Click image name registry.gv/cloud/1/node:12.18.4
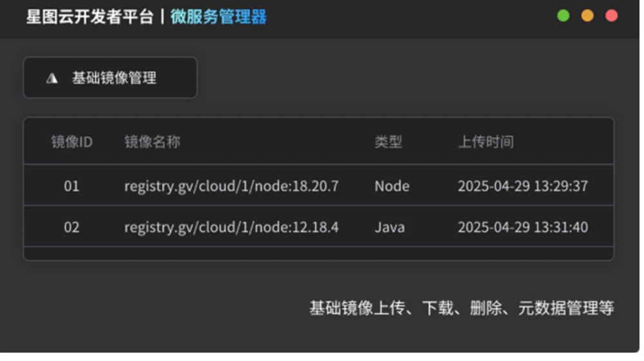Image resolution: width=644 pixels, height=361 pixels. (231, 227)
